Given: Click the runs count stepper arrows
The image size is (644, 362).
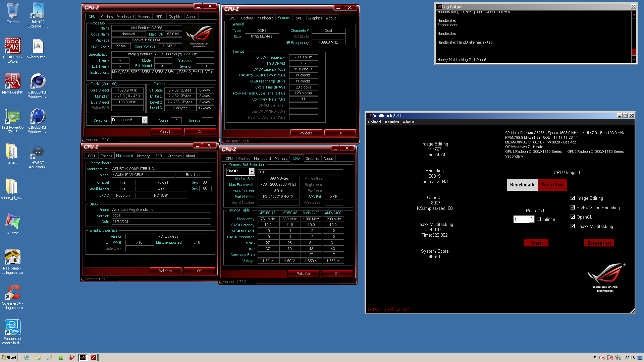Looking at the screenshot, I should [532, 219].
